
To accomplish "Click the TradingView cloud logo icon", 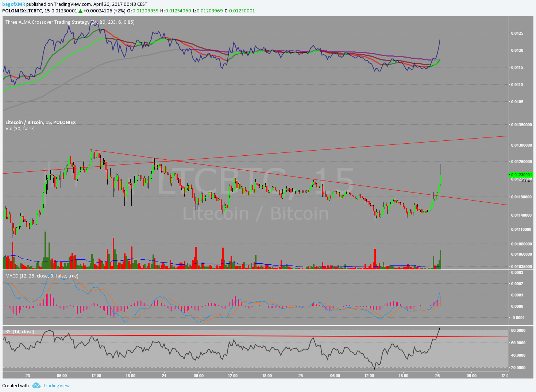I will pyautogui.click(x=36, y=385).
